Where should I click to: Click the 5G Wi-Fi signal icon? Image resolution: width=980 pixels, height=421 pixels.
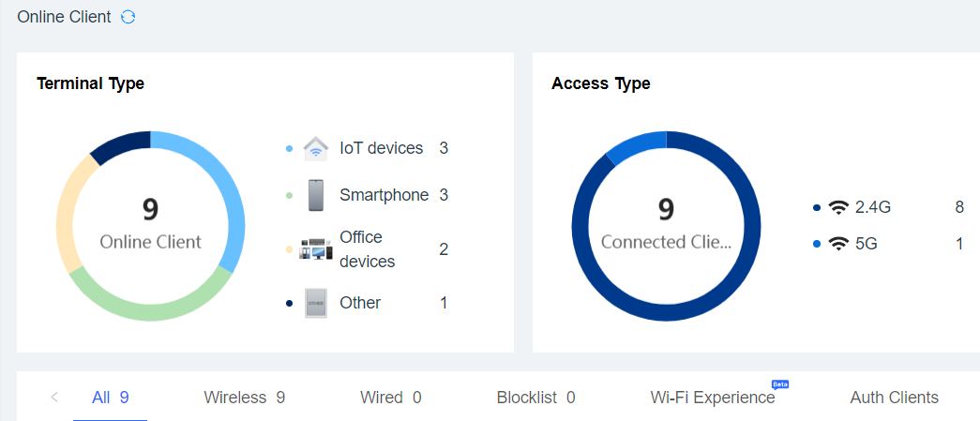(838, 244)
